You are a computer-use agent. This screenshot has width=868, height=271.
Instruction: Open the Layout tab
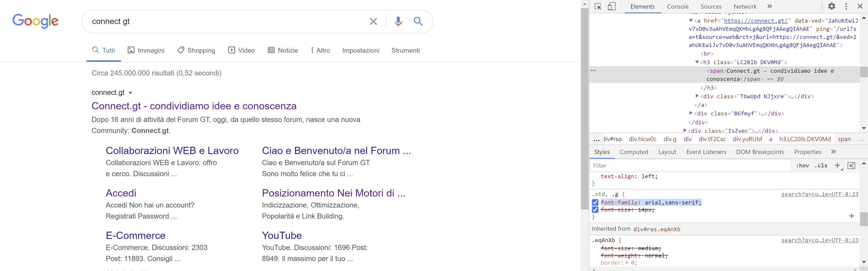coord(667,152)
